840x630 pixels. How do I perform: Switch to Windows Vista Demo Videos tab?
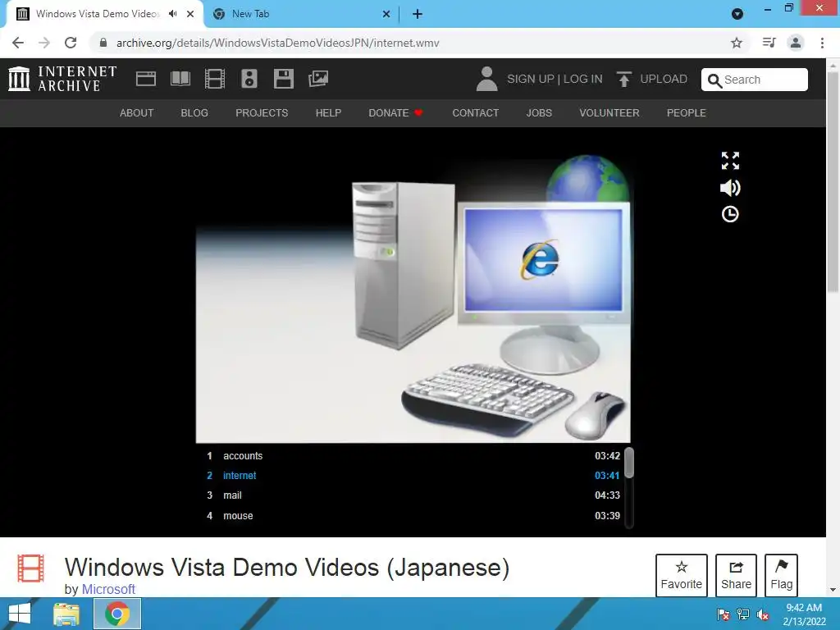104,14
